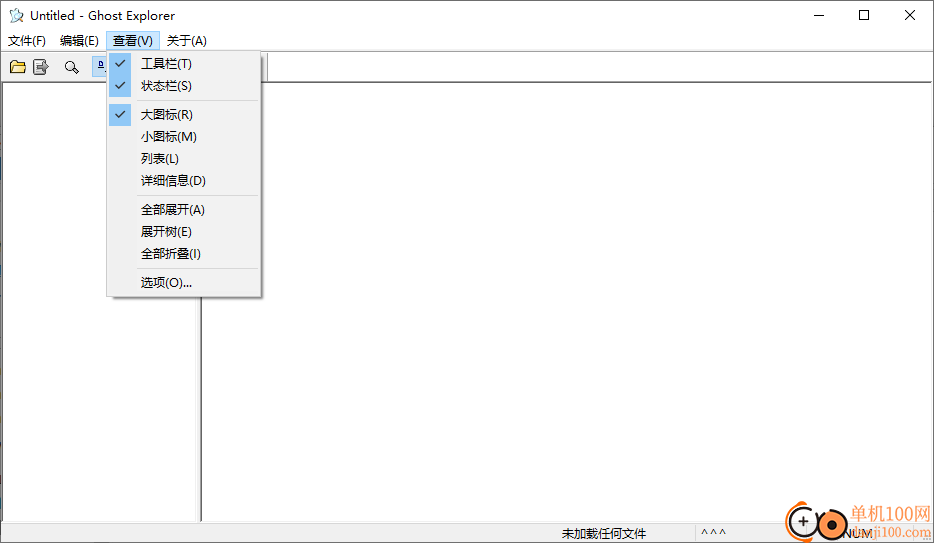934x543 pixels.
Task: Toggle the 状态栏(S) checked menu item
Action: (184, 86)
